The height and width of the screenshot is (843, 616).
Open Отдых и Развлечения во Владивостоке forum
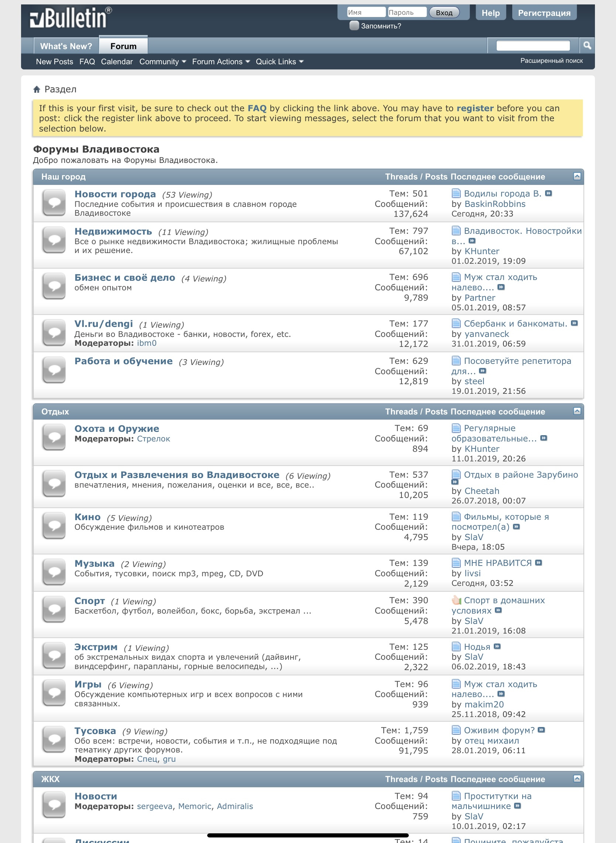pyautogui.click(x=177, y=475)
